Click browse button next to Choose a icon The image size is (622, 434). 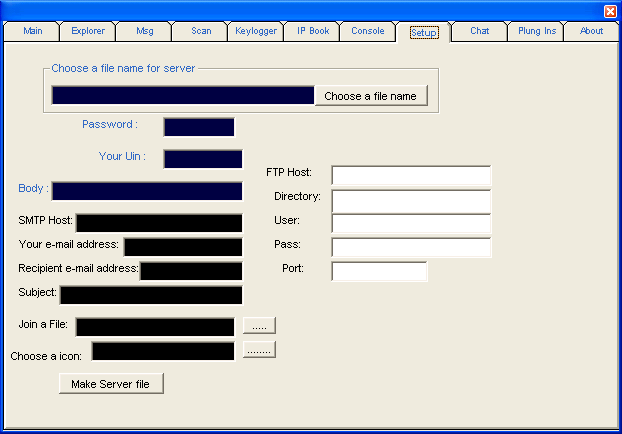(x=259, y=350)
